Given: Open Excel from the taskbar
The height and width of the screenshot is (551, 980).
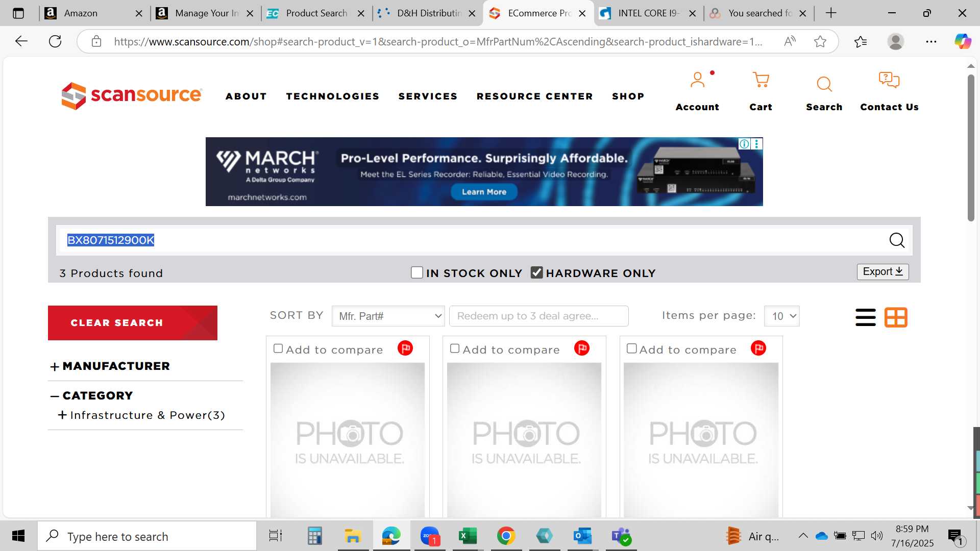Looking at the screenshot, I should (x=468, y=536).
